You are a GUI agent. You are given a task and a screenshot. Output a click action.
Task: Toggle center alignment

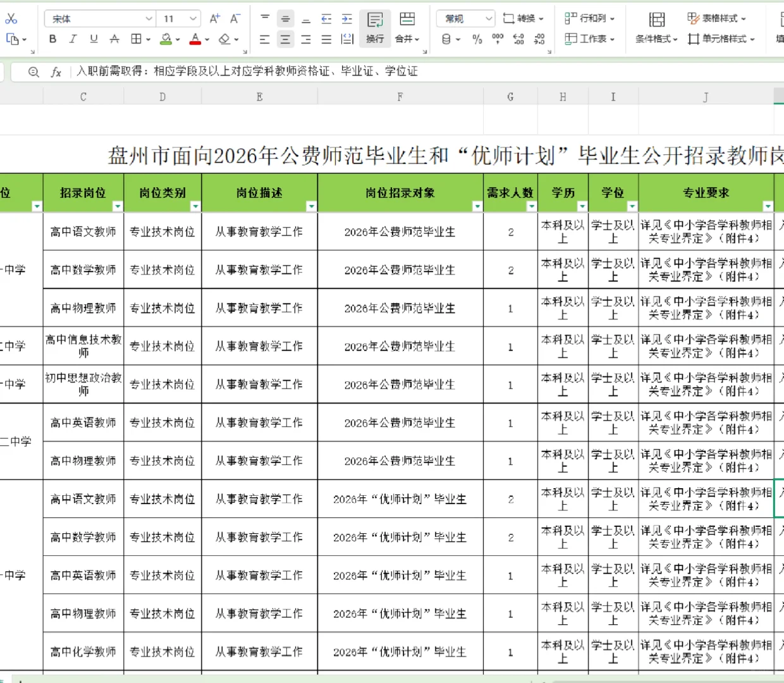[x=285, y=39]
